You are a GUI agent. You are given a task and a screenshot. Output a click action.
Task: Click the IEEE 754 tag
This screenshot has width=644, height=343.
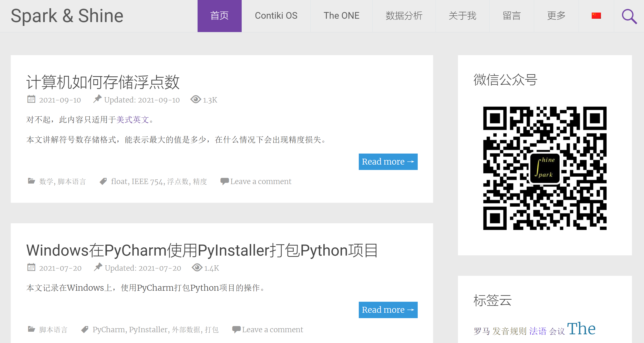click(147, 181)
